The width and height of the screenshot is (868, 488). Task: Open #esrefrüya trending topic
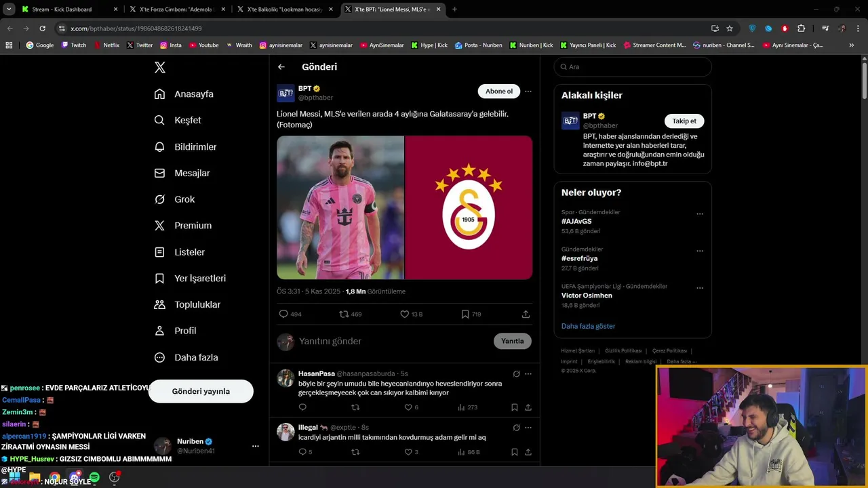pyautogui.click(x=579, y=258)
